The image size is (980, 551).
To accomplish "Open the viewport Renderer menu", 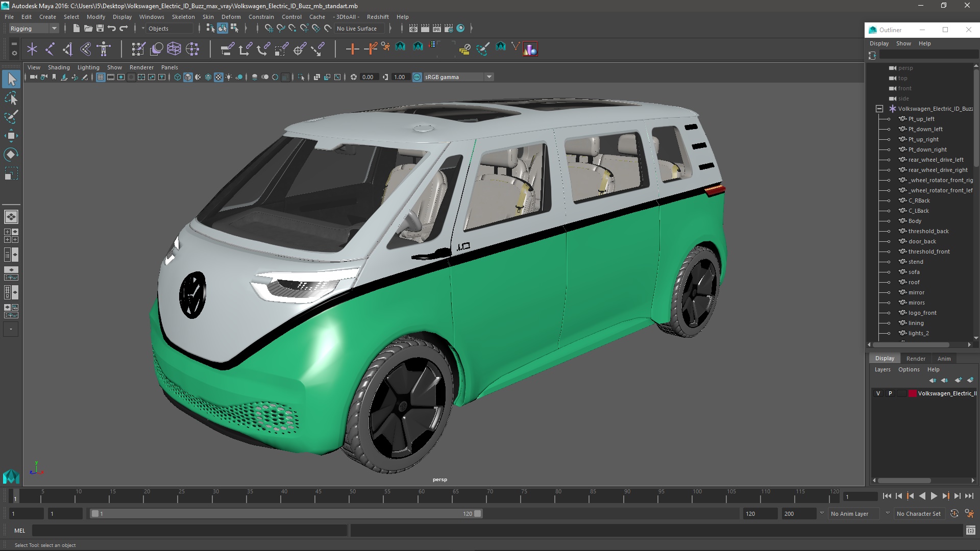I will click(141, 67).
